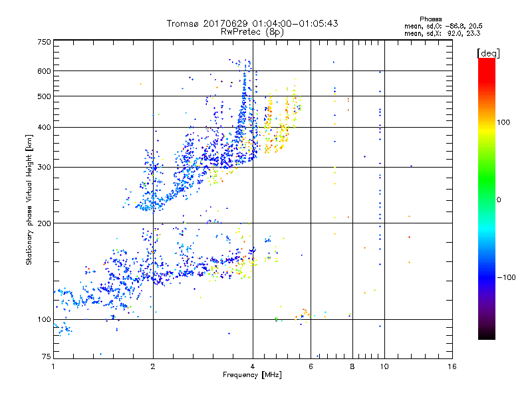Image resolution: width=532 pixels, height=399 pixels.
Task: Click the 75 km height tick label
Action: tap(46, 358)
